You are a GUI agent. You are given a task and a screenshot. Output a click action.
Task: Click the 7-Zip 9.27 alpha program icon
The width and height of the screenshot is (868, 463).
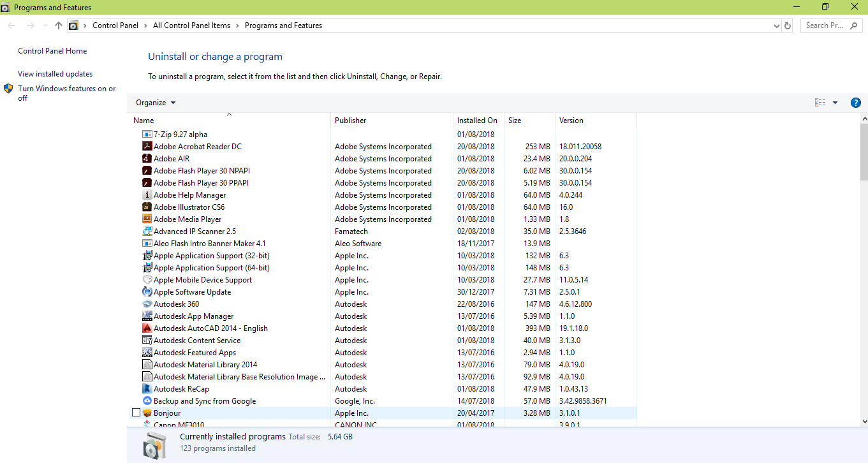[x=146, y=134]
